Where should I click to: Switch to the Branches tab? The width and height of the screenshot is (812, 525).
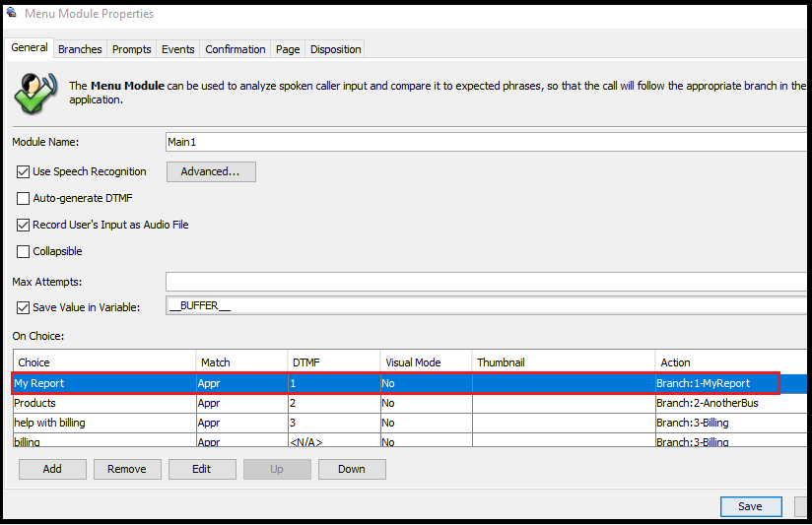click(80, 49)
